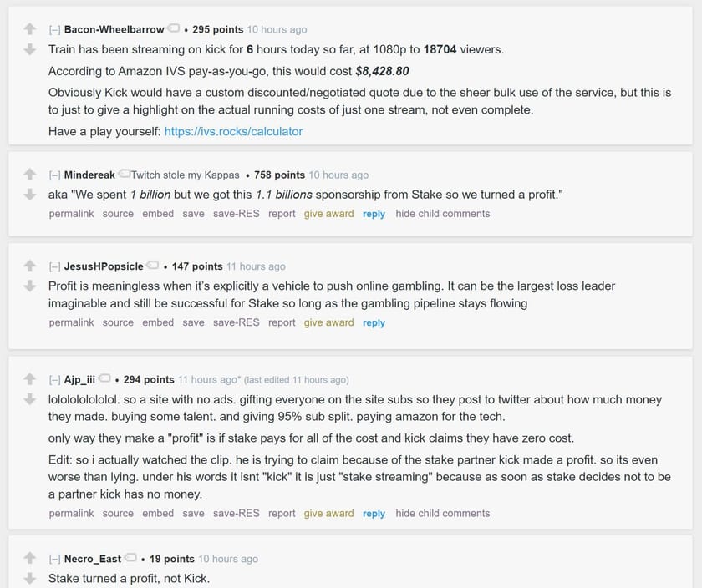
Task: Give award to JesusHPopsicle's comment
Action: click(328, 322)
